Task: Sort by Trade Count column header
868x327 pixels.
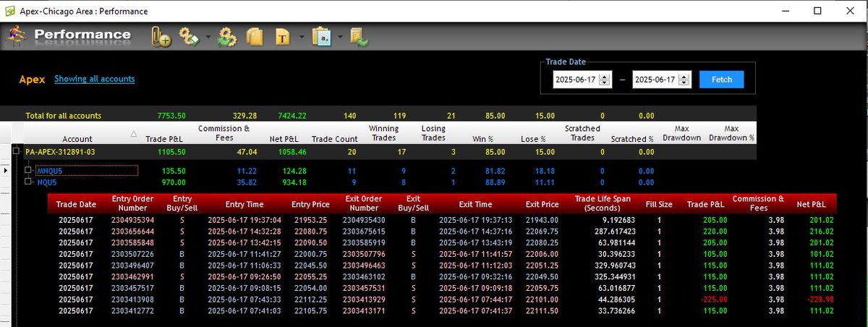Action: tap(334, 139)
